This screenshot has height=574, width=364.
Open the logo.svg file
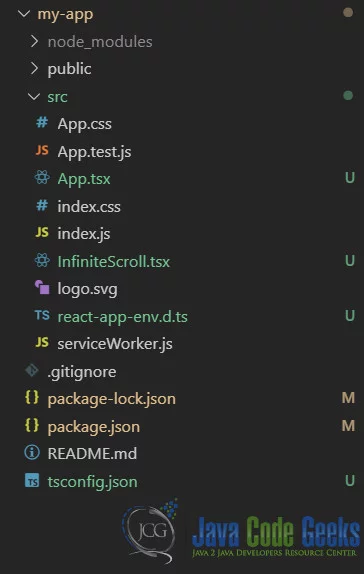88,289
